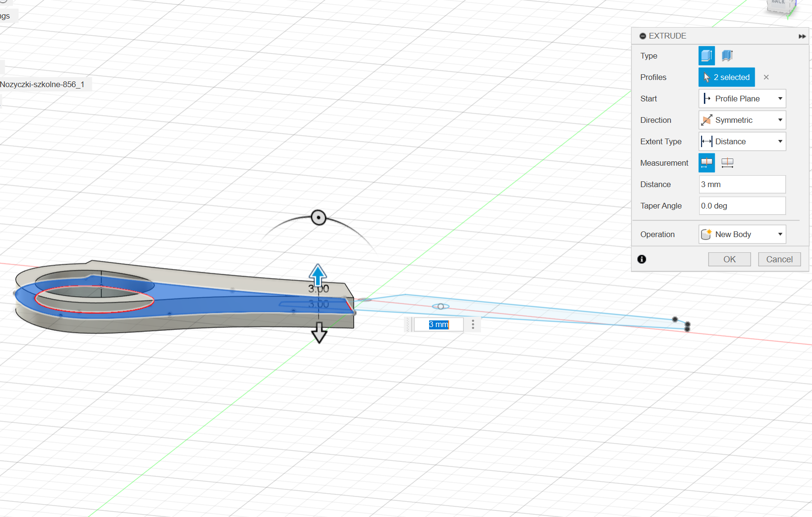Cancel the extrude operation
Screen dimensions: 812x517
[x=779, y=259]
